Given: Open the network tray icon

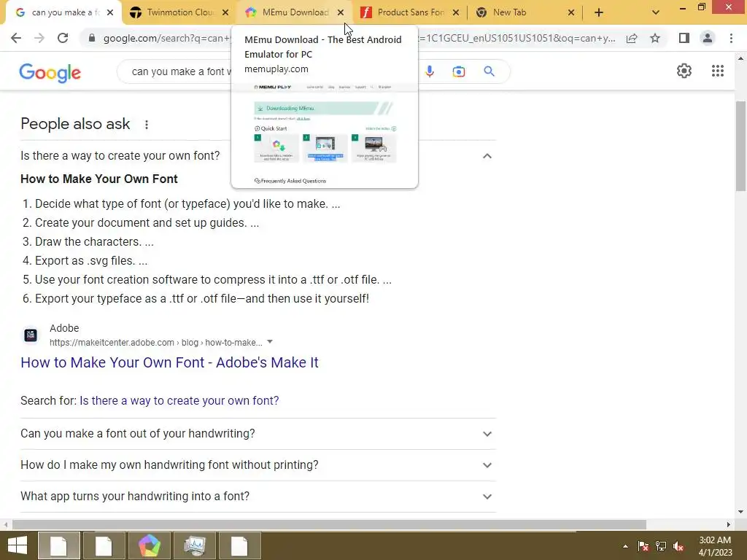Looking at the screenshot, I should click(661, 546).
